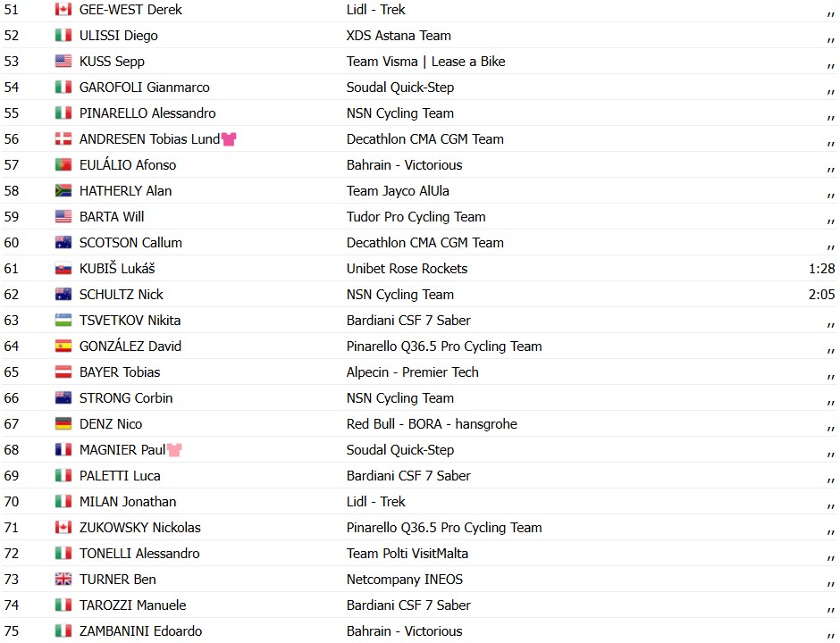The height and width of the screenshot is (643, 840).
Task: Open EULÁLIO Afonso rider link
Action: coord(128,165)
